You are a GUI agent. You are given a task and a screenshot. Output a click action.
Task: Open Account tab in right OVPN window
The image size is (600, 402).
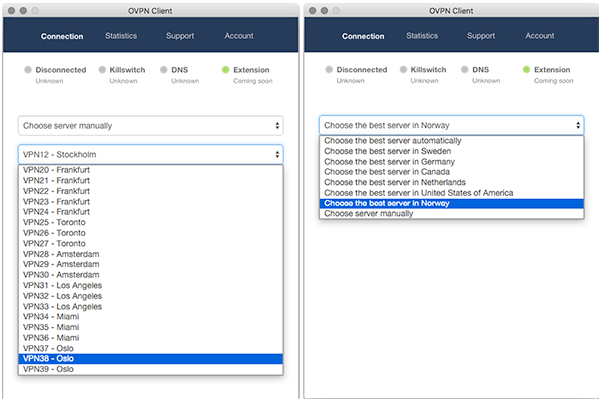[x=540, y=36]
